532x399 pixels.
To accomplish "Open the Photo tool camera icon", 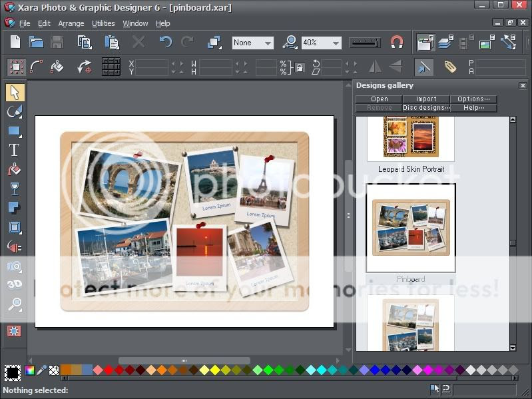I will click(x=14, y=266).
